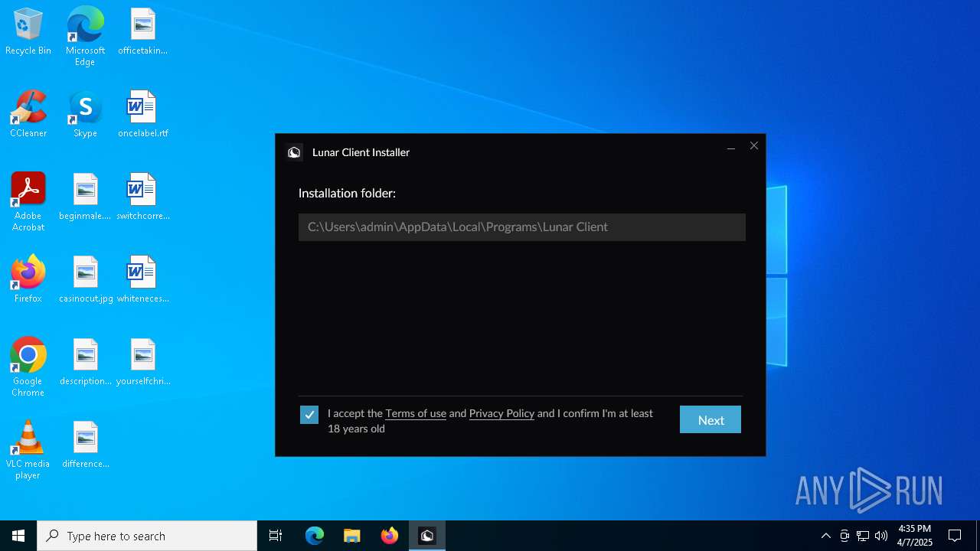Viewport: 980px width, 551px height.
Task: Select the VLC media player shortcut
Action: (x=28, y=450)
